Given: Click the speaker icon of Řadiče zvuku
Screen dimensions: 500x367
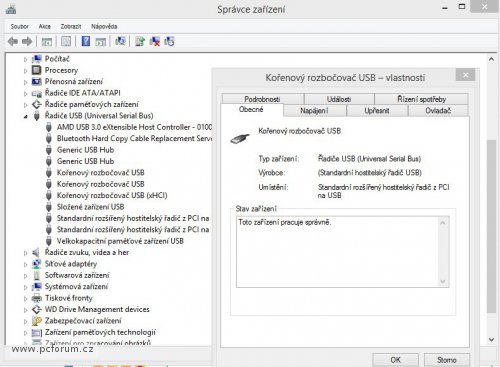Looking at the screenshot, I should coord(36,253).
